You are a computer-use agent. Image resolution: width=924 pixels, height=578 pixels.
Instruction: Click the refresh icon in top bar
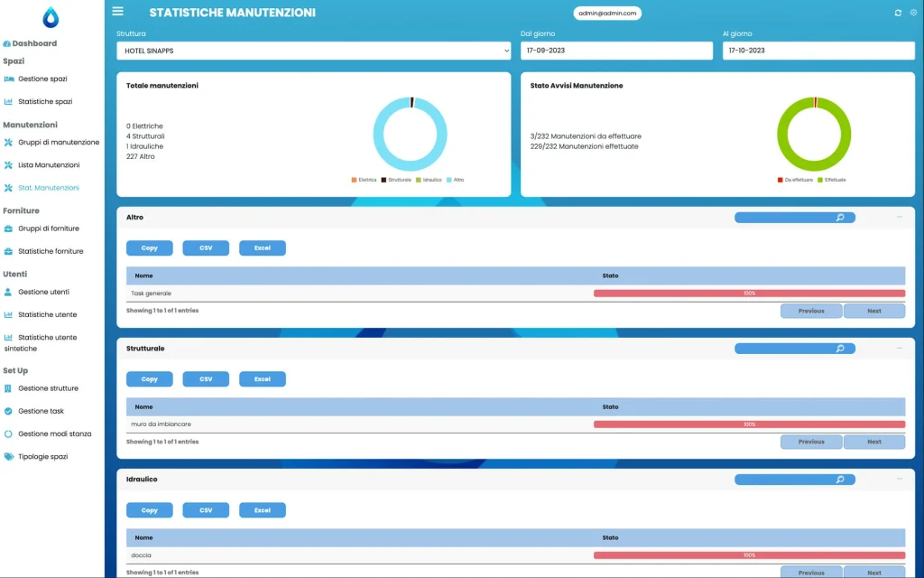[x=898, y=13]
